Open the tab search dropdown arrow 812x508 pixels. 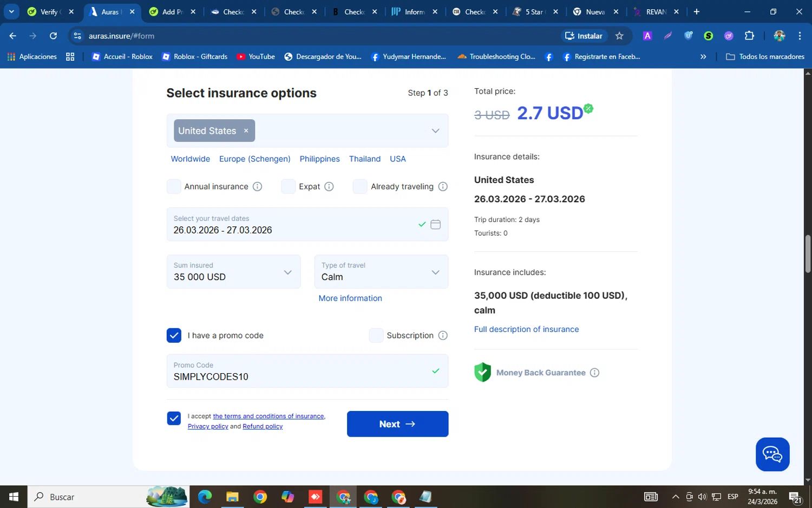[11, 12]
